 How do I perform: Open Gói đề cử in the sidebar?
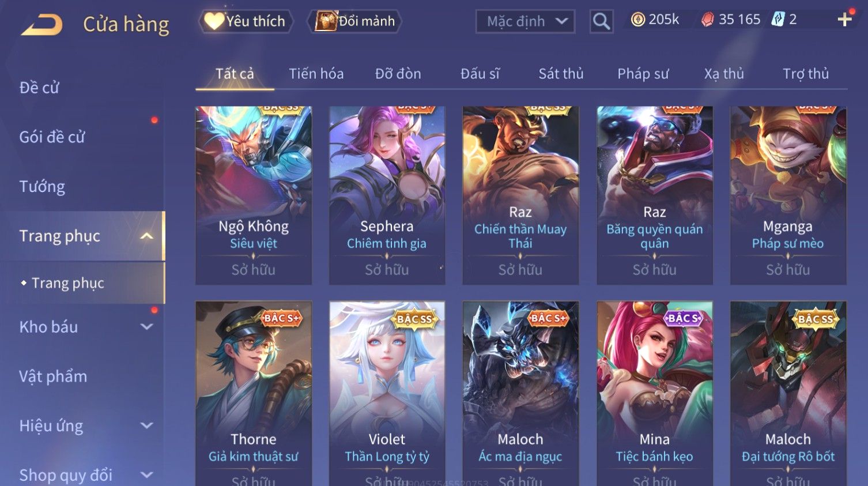click(x=52, y=137)
